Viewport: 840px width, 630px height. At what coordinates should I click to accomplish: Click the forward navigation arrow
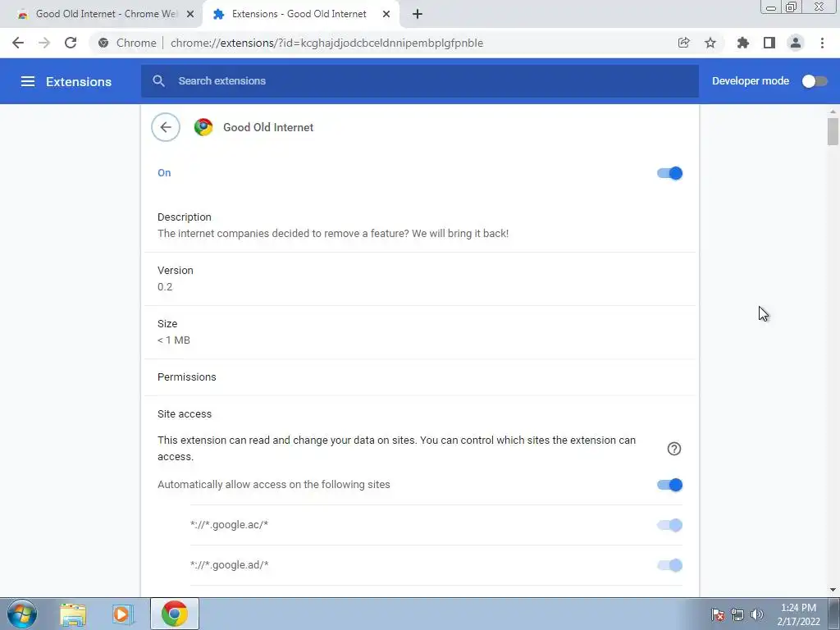(44, 43)
